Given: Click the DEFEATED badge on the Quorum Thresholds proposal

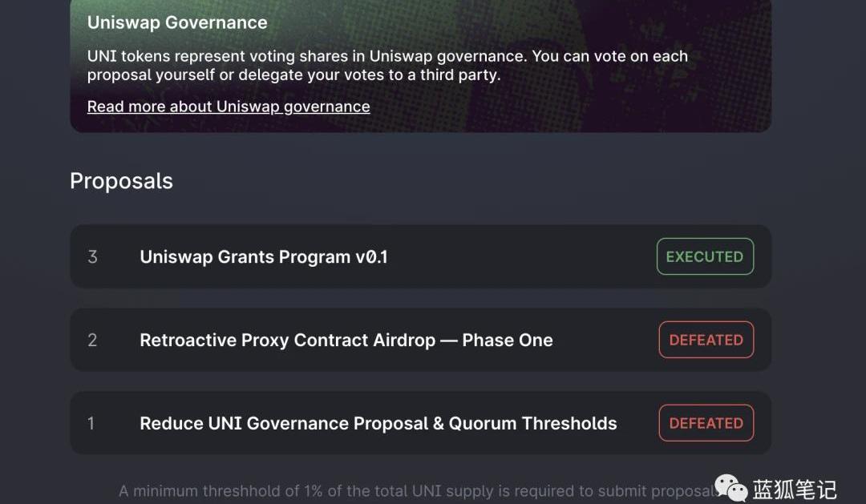Looking at the screenshot, I should click(x=706, y=424).
